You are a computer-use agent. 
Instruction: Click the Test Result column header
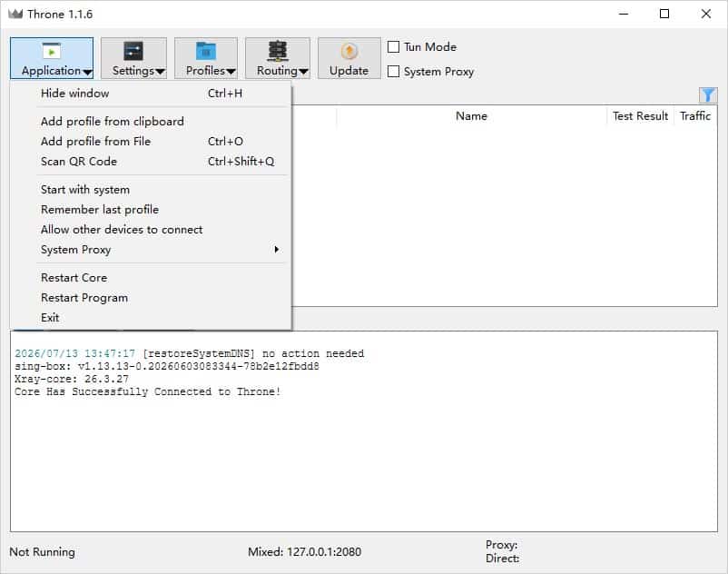(x=640, y=116)
